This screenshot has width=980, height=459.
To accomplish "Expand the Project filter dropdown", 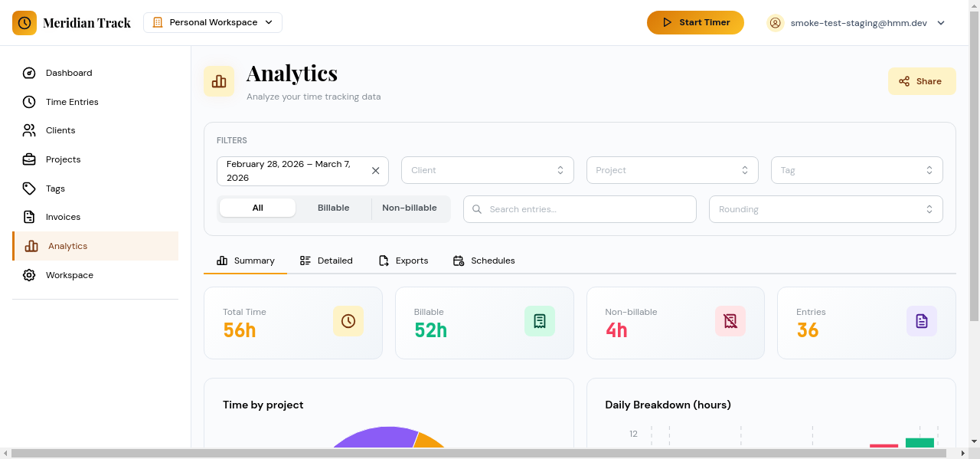I will [671, 169].
